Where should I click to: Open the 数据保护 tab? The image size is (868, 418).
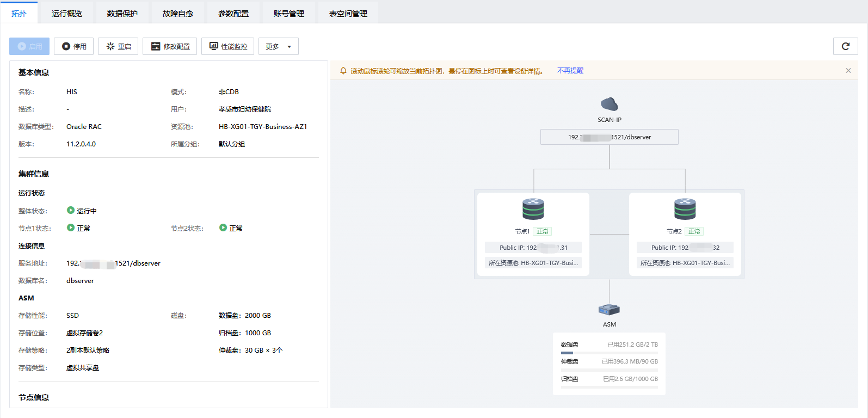[122, 14]
